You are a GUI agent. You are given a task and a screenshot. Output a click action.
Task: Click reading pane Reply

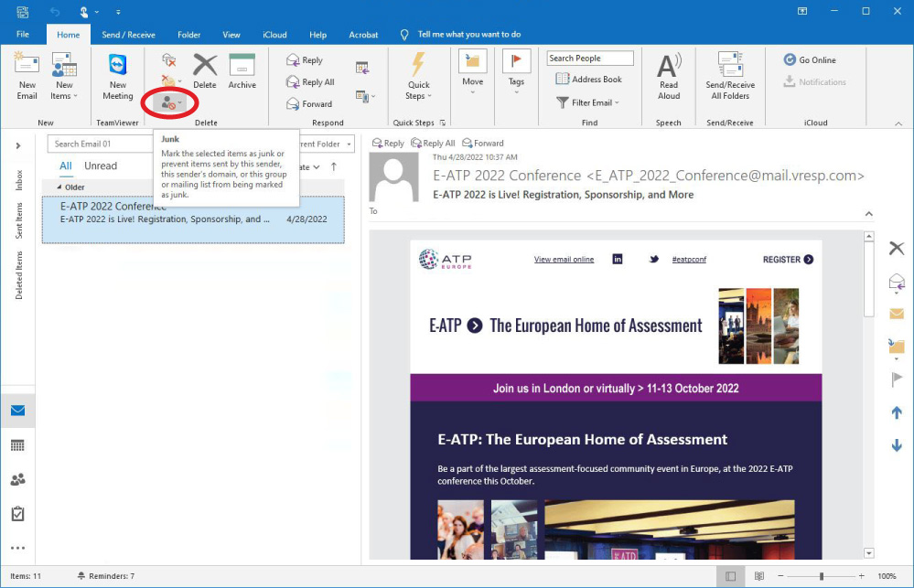(x=388, y=144)
